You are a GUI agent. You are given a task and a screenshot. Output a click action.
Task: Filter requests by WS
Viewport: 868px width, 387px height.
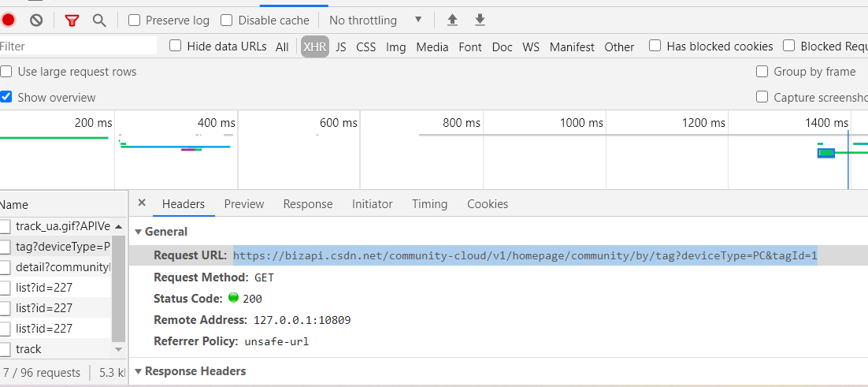tap(531, 47)
